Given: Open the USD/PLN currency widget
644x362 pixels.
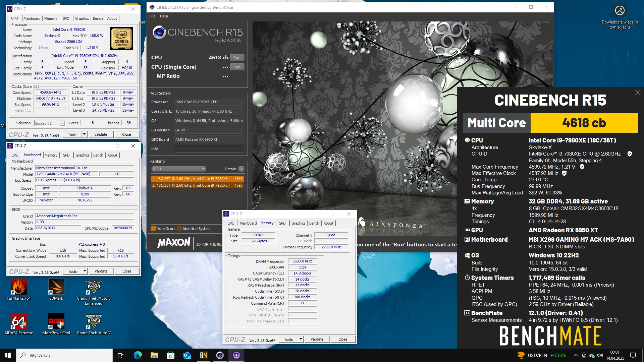Looking at the screenshot, I should click(541, 355).
